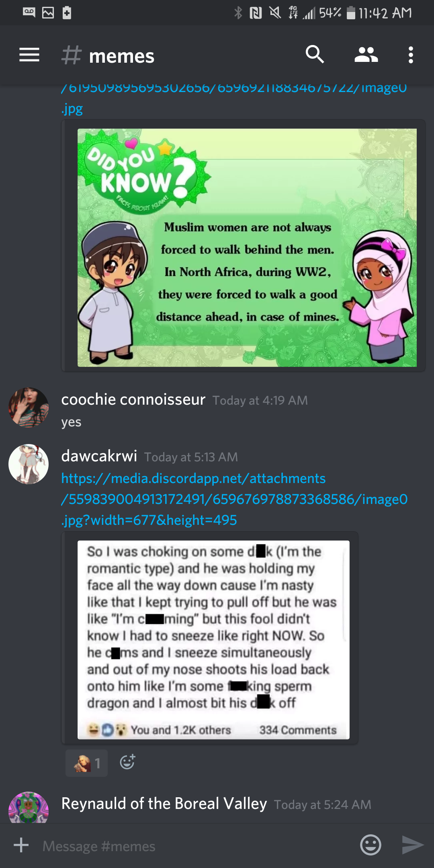The height and width of the screenshot is (868, 434).
Task: Open the three-dot overflow menu
Action: 411,55
